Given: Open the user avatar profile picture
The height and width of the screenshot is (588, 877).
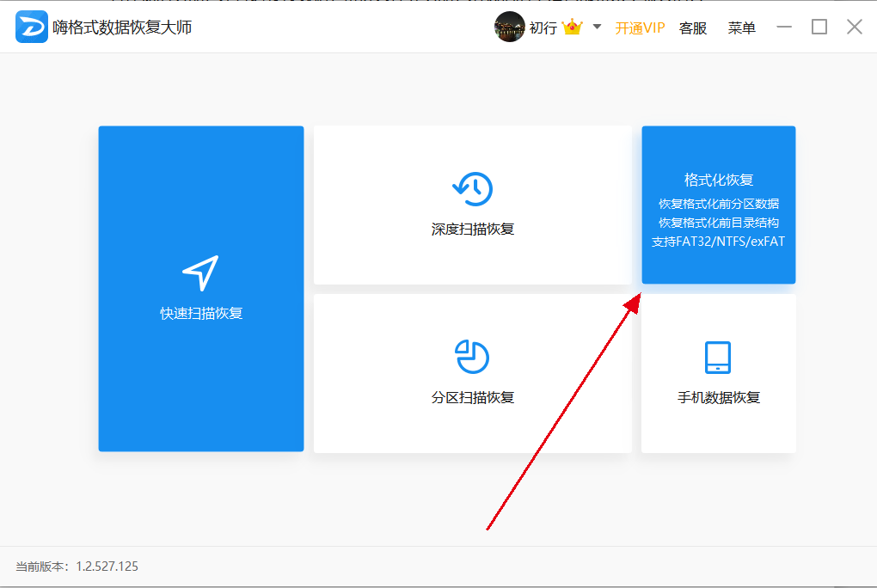Looking at the screenshot, I should point(510,27).
